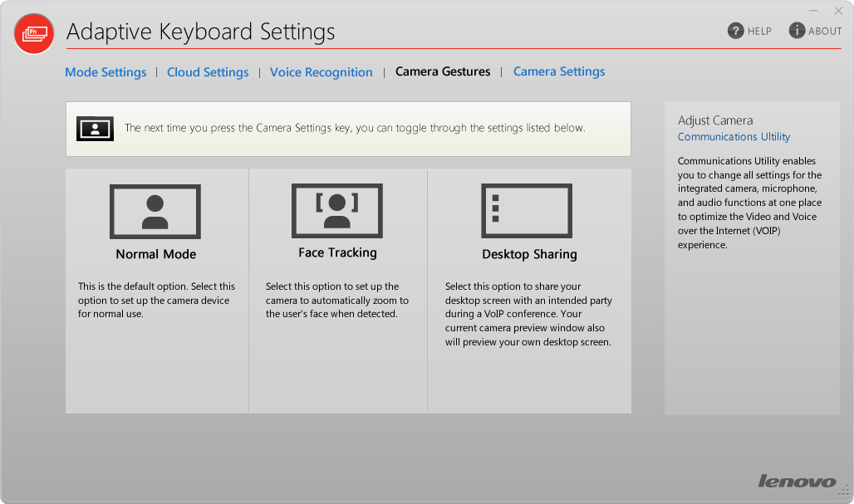Switch to the Cloud Settings tab
854x504 pixels.
pyautogui.click(x=208, y=72)
